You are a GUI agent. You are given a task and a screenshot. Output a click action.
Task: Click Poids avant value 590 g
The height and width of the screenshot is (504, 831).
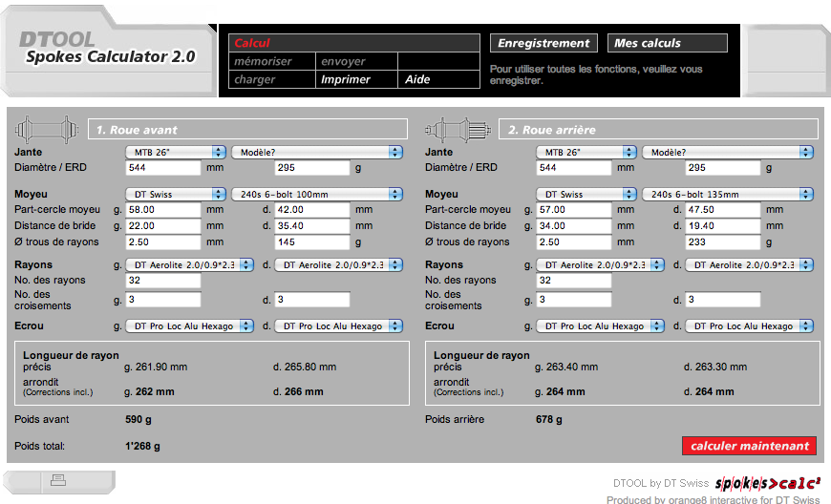tap(138, 419)
